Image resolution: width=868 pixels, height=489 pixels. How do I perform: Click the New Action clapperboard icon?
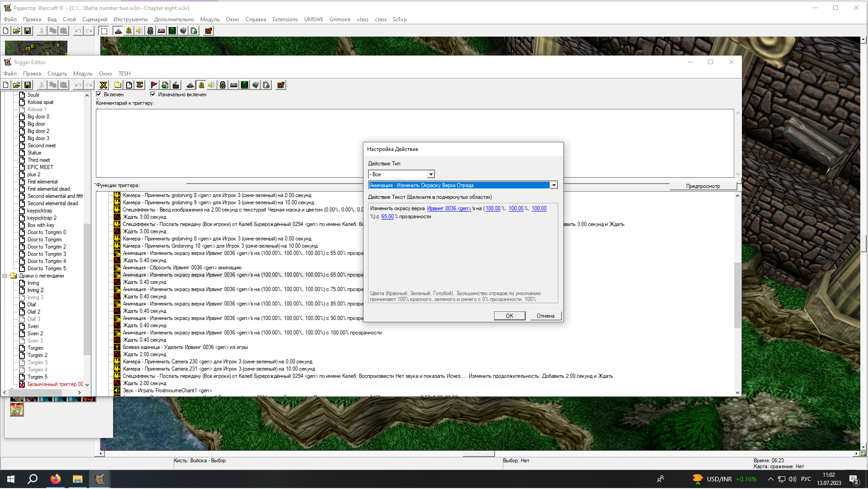click(176, 85)
